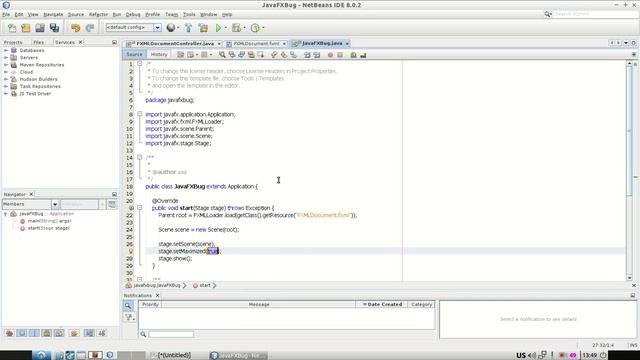The width and height of the screenshot is (640, 360).
Task: Click the New Project toolbar icon
Action: pyautogui.click(x=26, y=28)
